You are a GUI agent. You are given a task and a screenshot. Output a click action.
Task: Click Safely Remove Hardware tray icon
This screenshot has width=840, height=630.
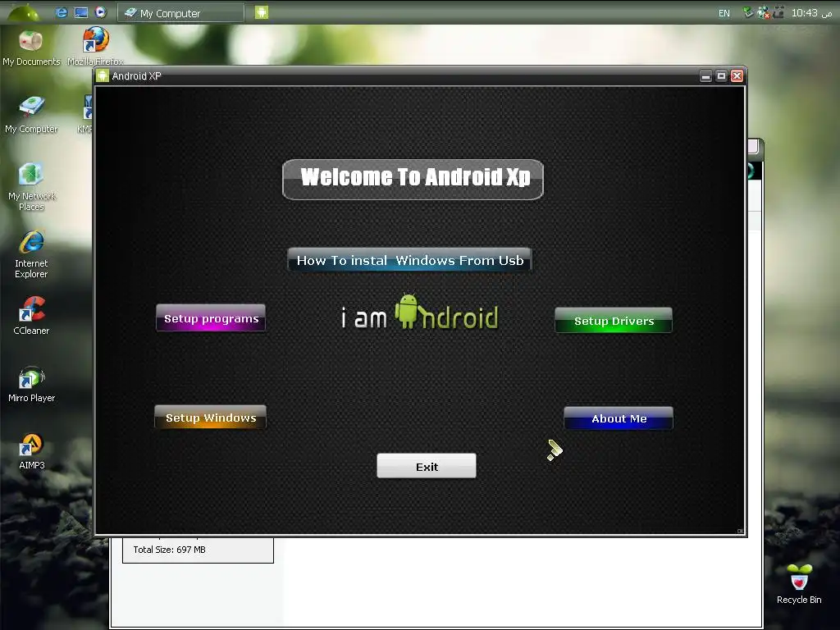[x=748, y=12]
